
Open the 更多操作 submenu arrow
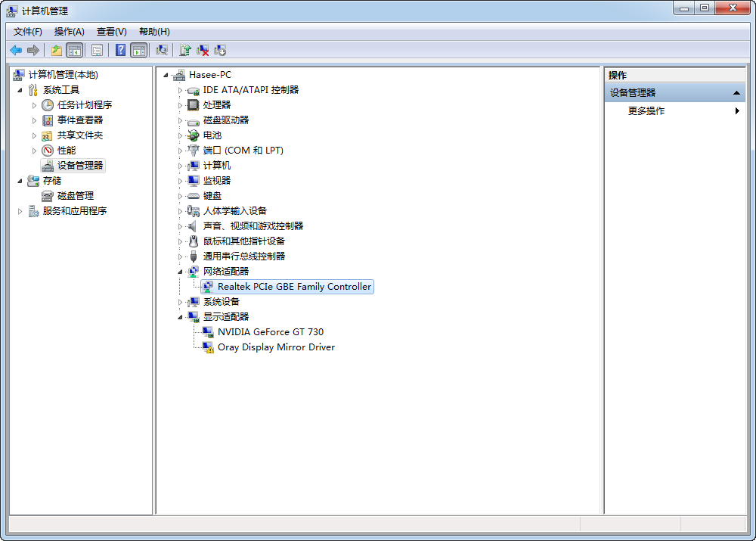pyautogui.click(x=737, y=111)
